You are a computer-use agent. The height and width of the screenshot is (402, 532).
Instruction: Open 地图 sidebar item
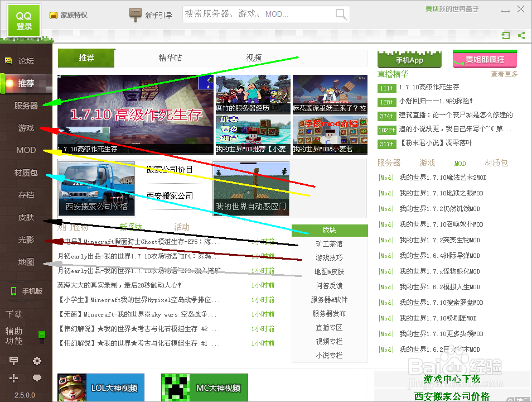[26, 262]
